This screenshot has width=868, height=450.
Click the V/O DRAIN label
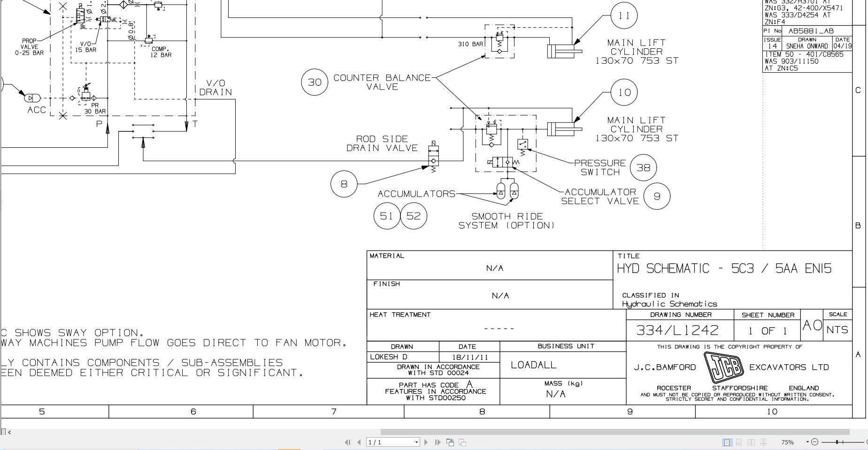click(x=216, y=88)
